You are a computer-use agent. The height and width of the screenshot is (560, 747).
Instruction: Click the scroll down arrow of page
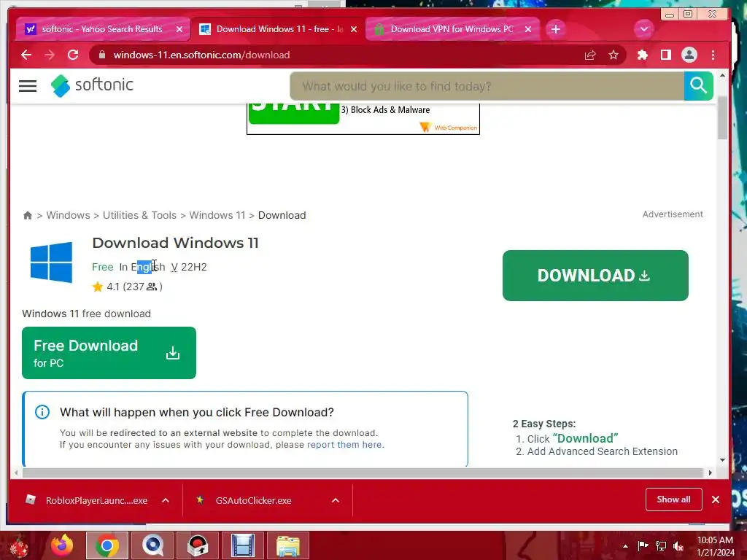722,460
